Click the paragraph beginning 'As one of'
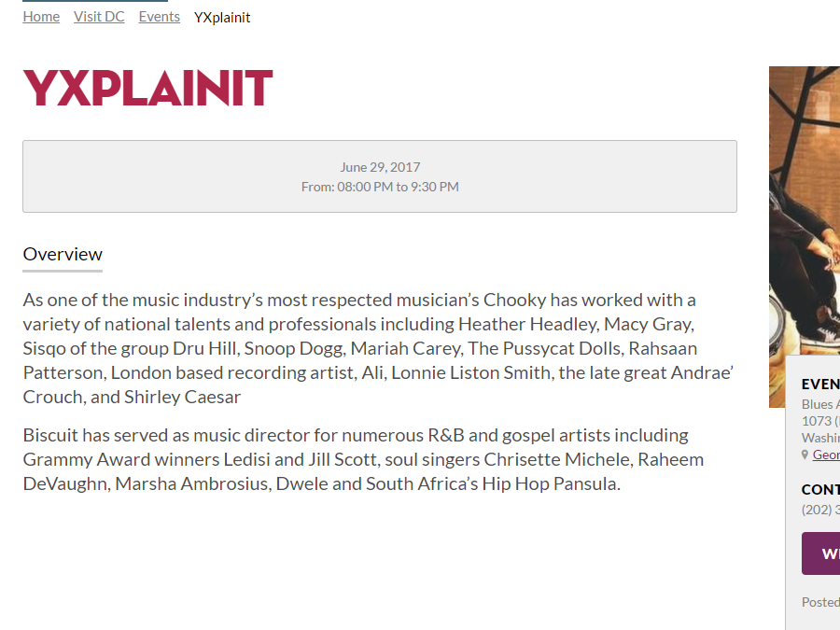The width and height of the screenshot is (840, 630). pos(378,348)
